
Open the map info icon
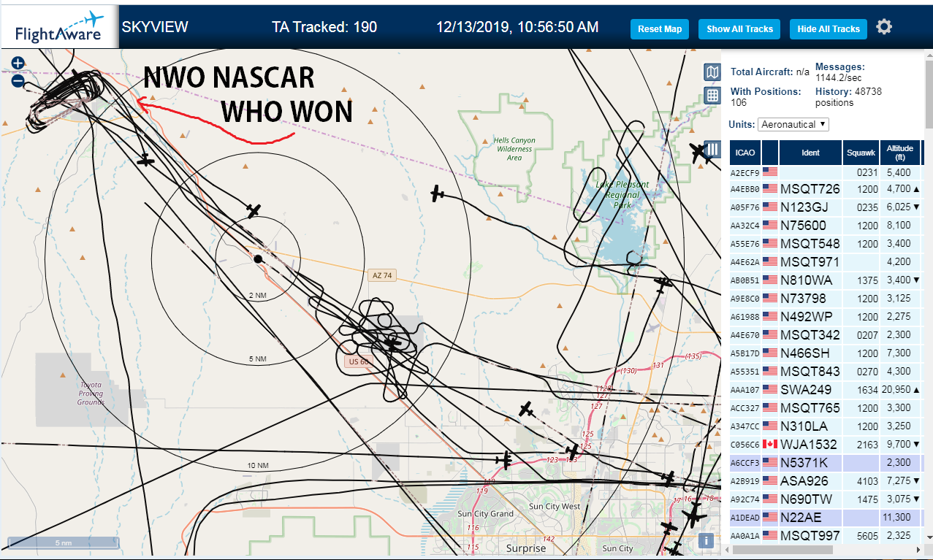click(706, 540)
